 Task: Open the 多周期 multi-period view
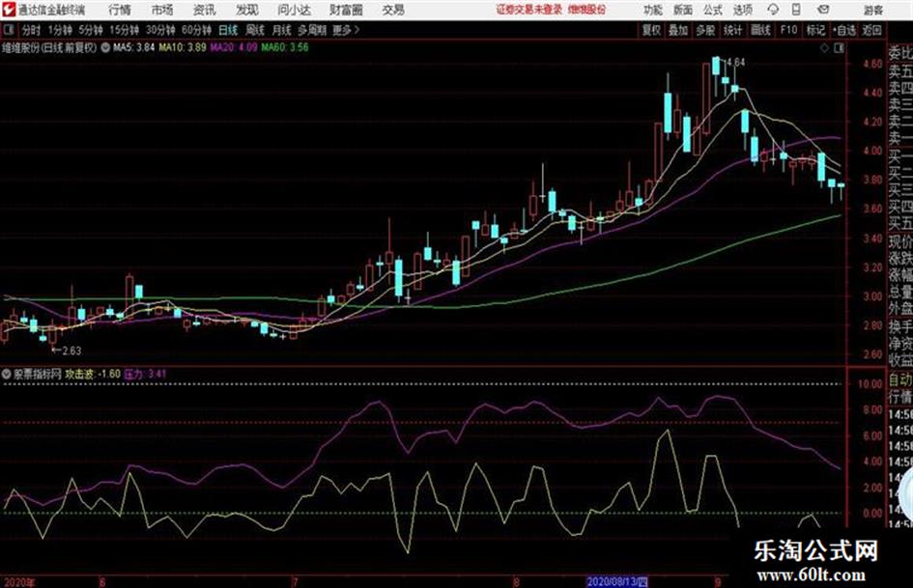[x=312, y=30]
